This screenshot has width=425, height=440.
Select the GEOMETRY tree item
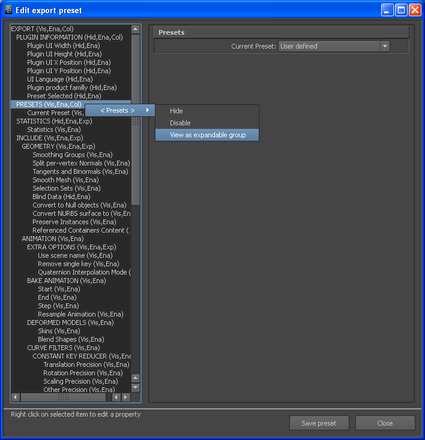tap(58, 146)
